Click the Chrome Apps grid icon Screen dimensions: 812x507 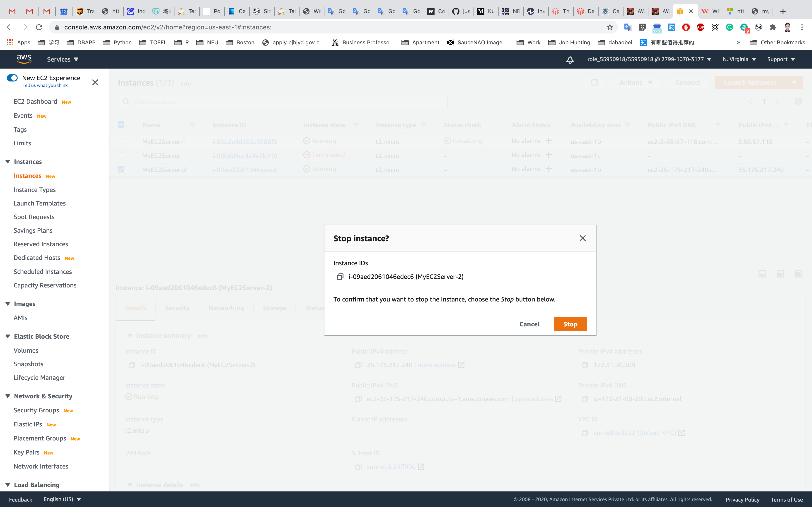[10, 42]
